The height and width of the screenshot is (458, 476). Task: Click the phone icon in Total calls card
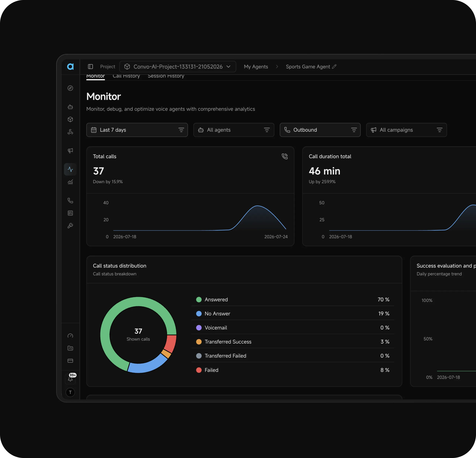285,156
